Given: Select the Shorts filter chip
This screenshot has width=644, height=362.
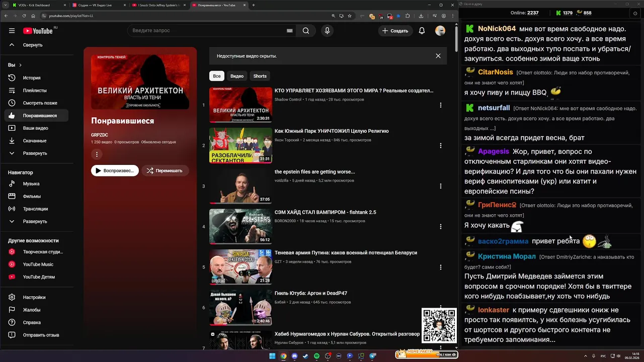Looking at the screenshot, I should tap(260, 76).
